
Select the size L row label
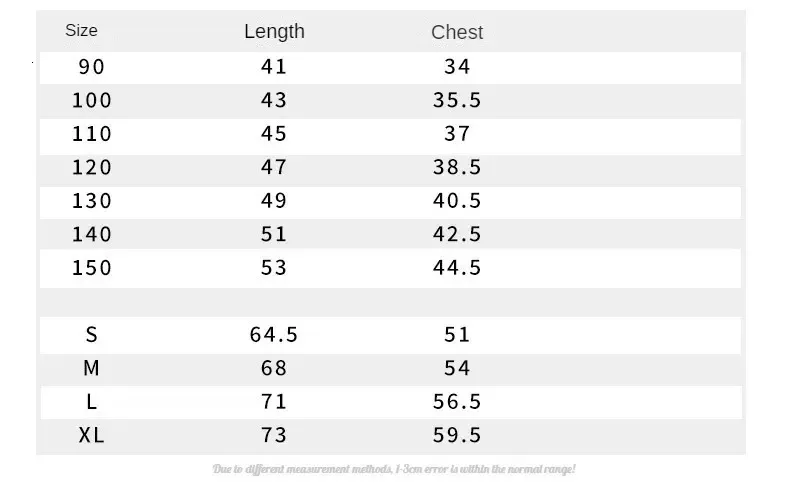(x=91, y=402)
